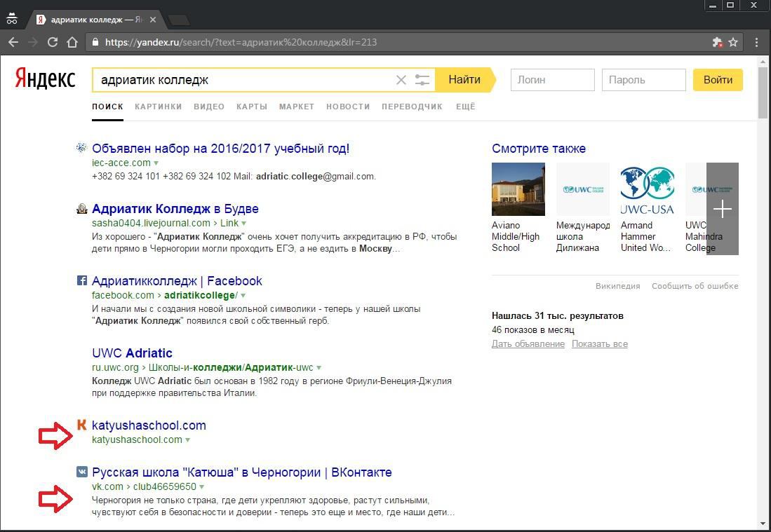Open the 'UWC Adriatic' result
Screen dimensions: 771x532
(133, 353)
